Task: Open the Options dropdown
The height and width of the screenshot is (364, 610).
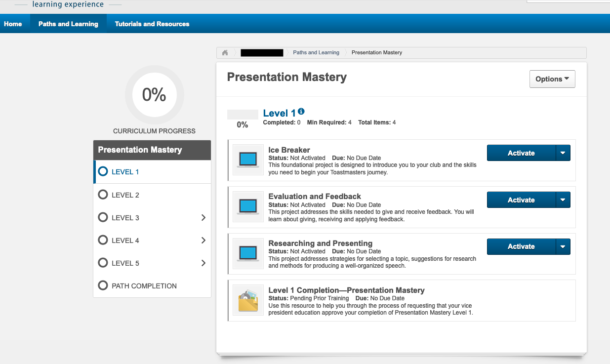Action: [x=552, y=79]
